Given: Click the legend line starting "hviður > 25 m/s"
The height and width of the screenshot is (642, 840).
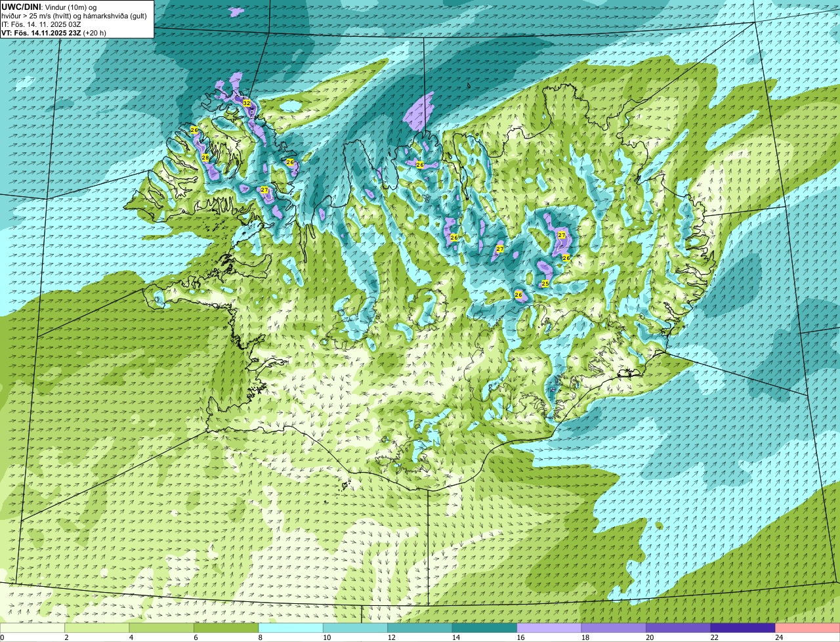Looking at the screenshot, I should [74, 16].
